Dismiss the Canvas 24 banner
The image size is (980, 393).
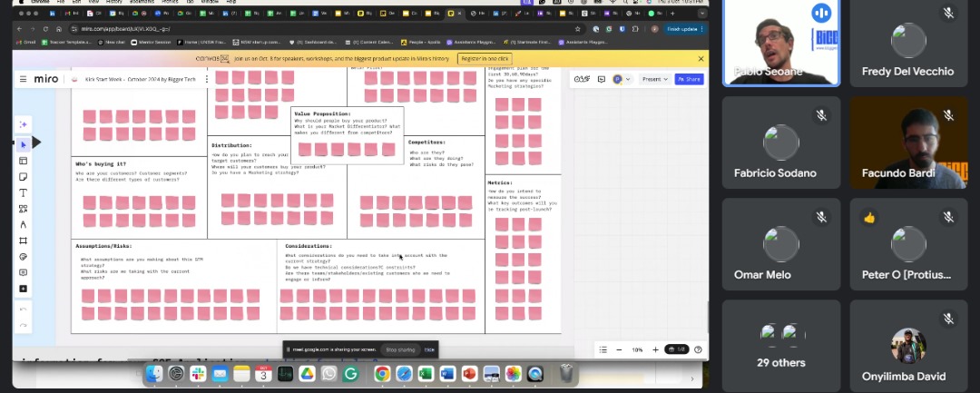[701, 59]
